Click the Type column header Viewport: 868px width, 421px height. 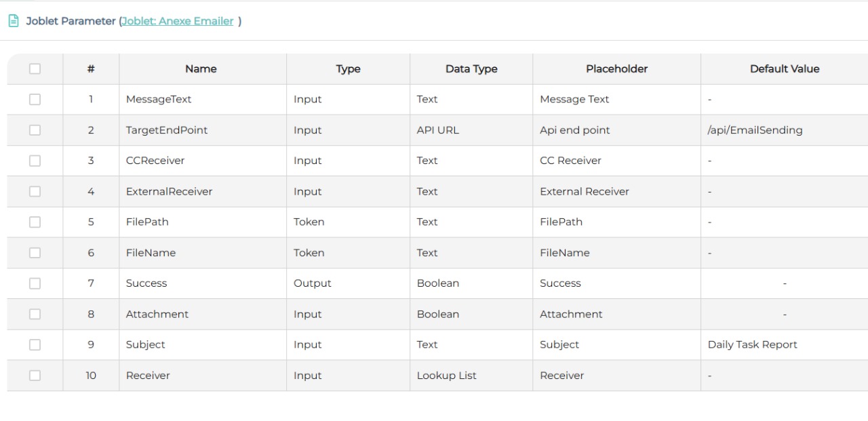pos(348,68)
